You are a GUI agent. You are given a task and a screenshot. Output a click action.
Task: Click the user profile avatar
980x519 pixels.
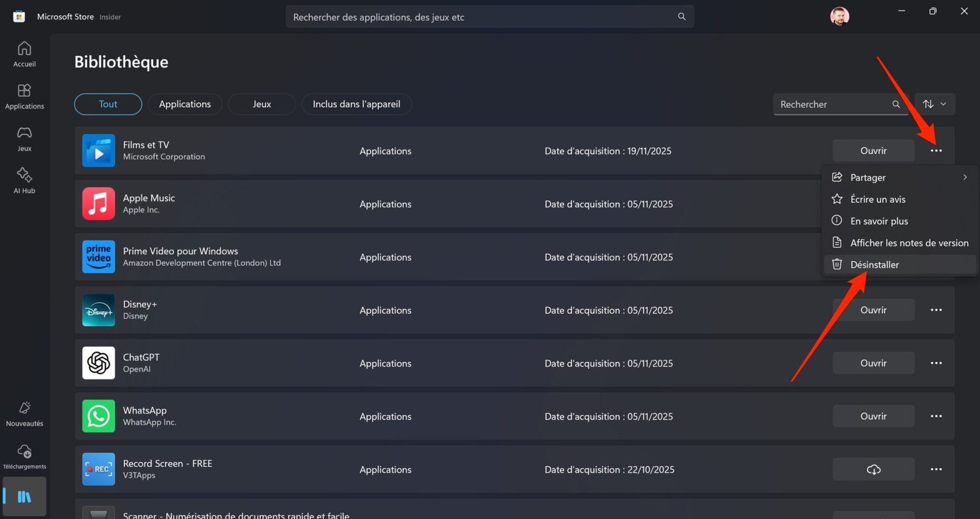[839, 17]
